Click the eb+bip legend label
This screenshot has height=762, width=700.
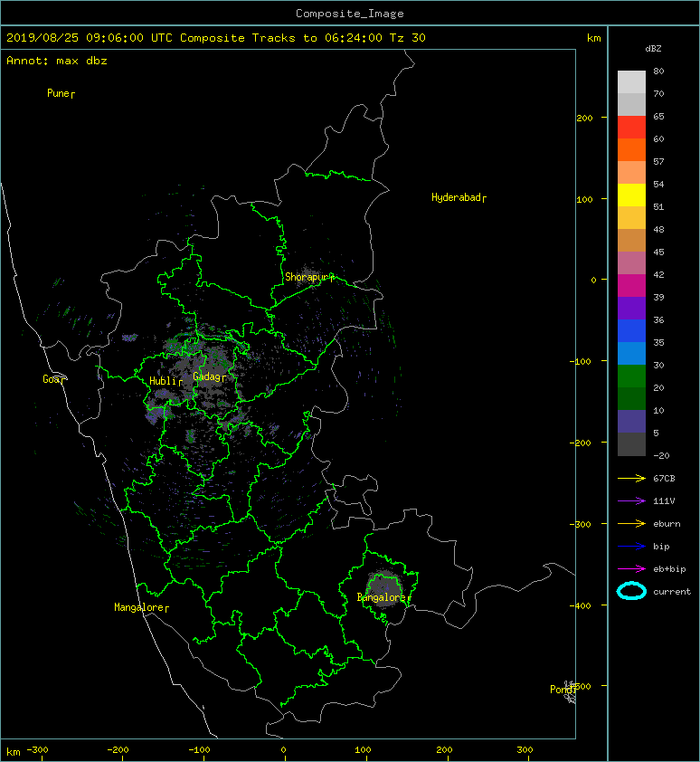pos(669,569)
